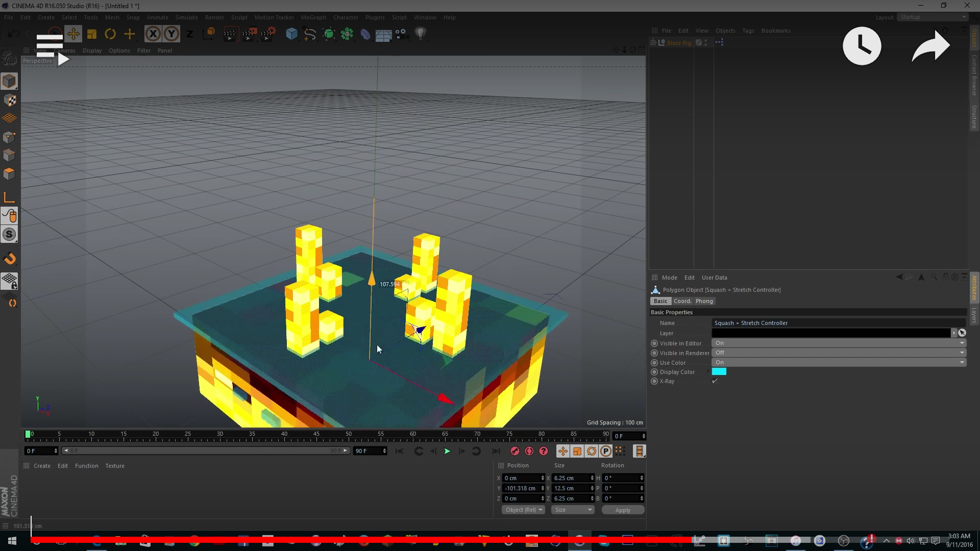Click the Apply button
Viewport: 980px width, 551px height.
pyautogui.click(x=623, y=510)
